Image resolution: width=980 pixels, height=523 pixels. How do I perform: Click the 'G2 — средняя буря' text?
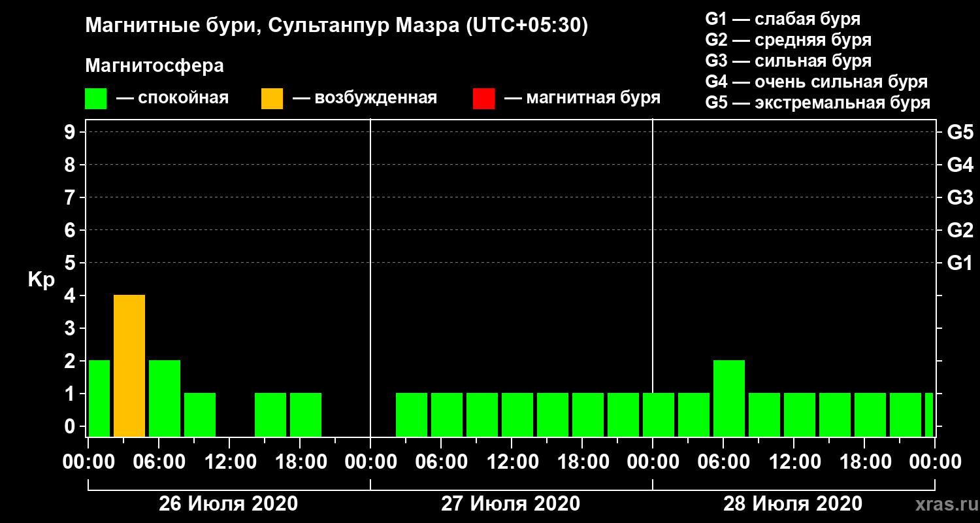[788, 40]
